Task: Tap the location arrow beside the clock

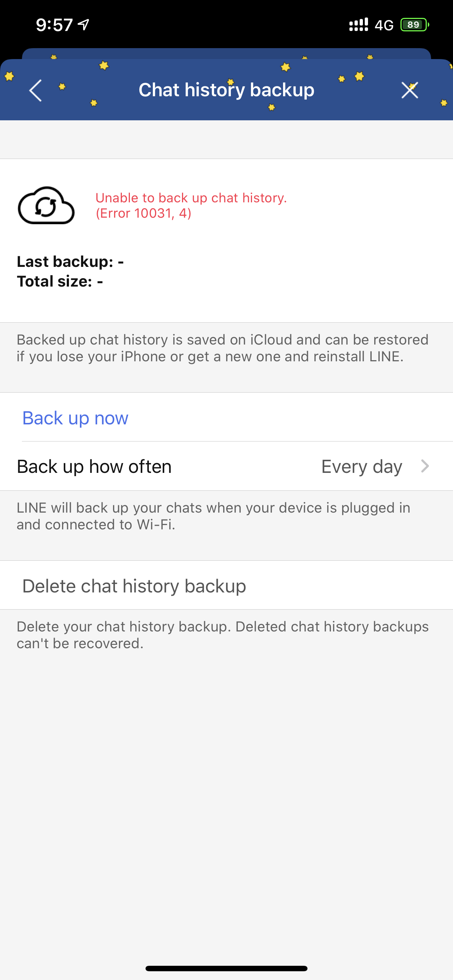Action: pos(84,25)
